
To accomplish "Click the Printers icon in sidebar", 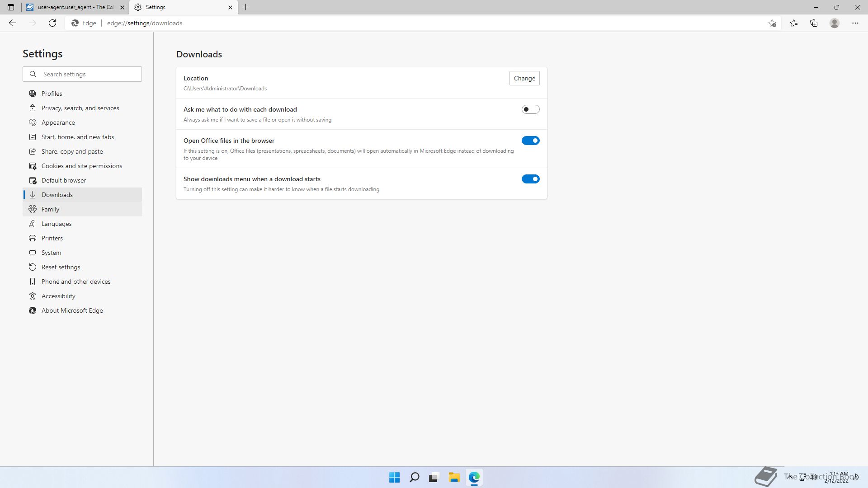I will coord(33,238).
